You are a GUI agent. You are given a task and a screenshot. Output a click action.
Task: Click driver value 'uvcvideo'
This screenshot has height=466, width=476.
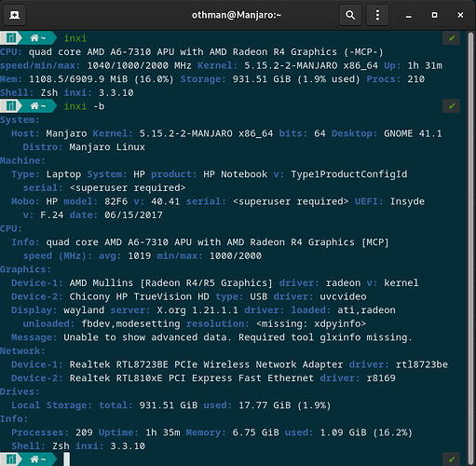[x=343, y=296]
